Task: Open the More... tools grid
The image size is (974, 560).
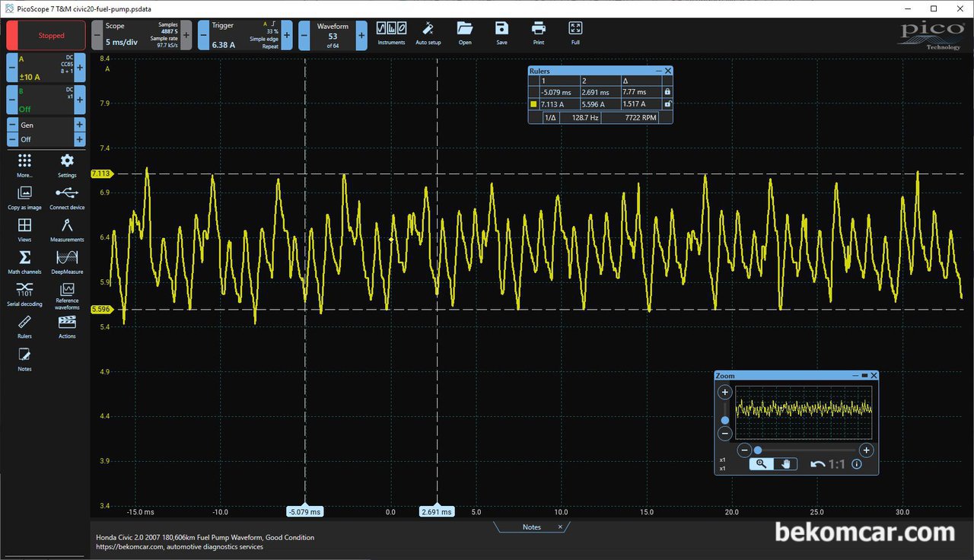Action: tap(24, 164)
